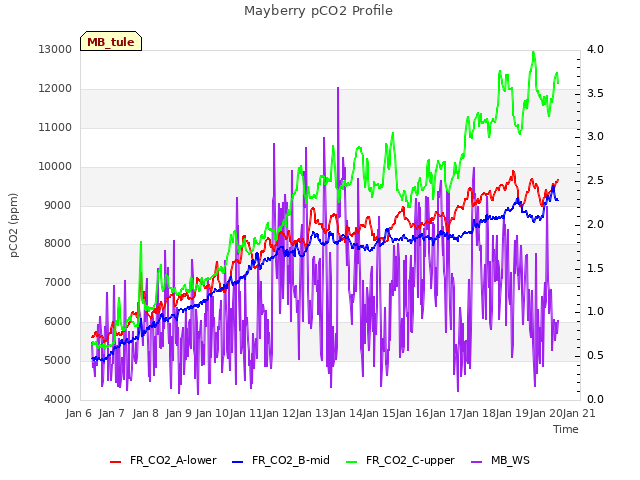Click the 7000 left axis tick label
640x480 pixels.
pos(57,282)
